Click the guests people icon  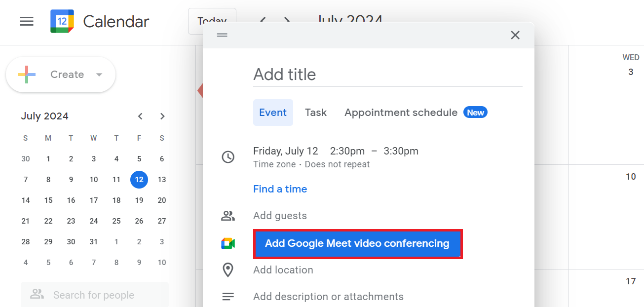[228, 216]
